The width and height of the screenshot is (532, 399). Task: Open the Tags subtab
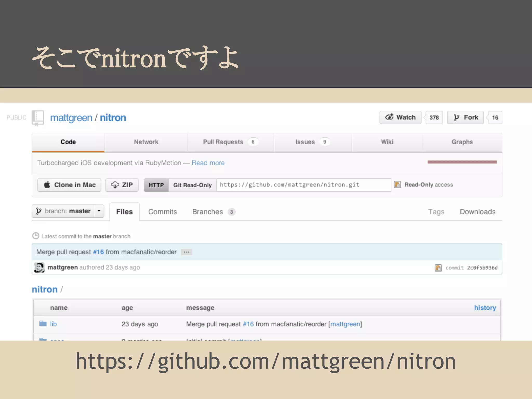point(436,212)
